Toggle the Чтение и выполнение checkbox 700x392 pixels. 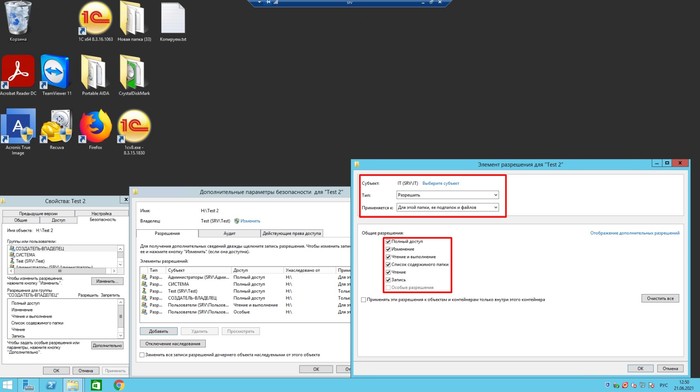[x=388, y=257]
